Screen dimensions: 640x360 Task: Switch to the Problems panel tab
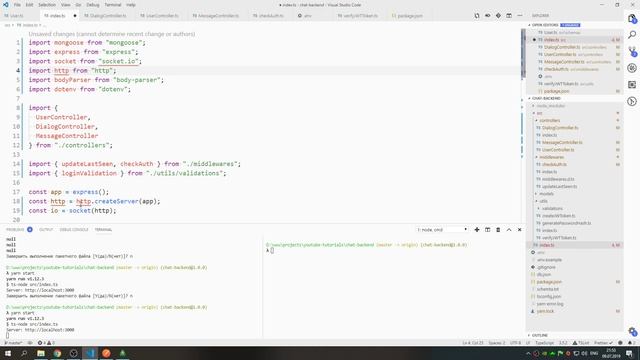[15, 230]
